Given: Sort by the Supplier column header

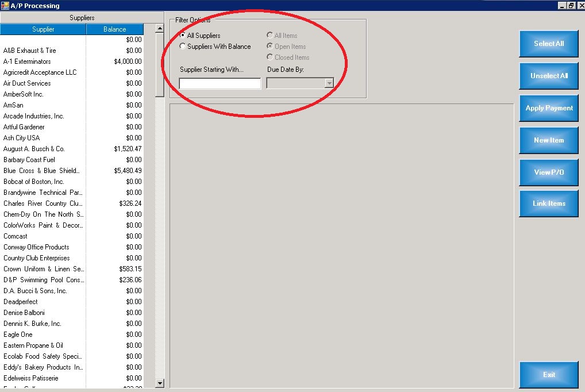Looking at the screenshot, I should pyautogui.click(x=43, y=29).
